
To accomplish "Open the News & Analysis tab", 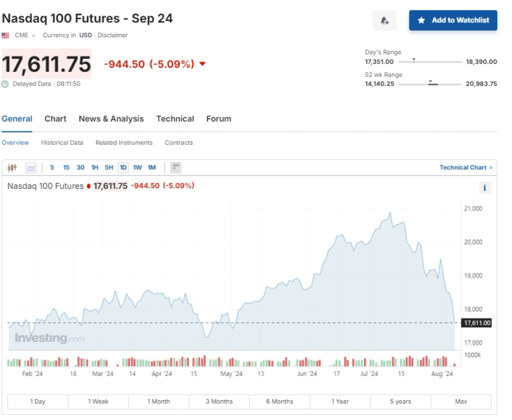I will click(x=111, y=119).
